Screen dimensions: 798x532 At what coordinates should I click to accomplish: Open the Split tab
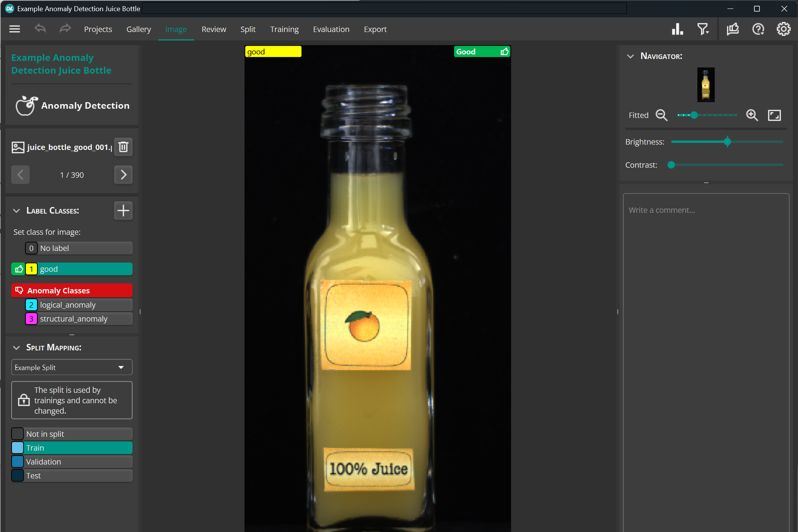[248, 29]
